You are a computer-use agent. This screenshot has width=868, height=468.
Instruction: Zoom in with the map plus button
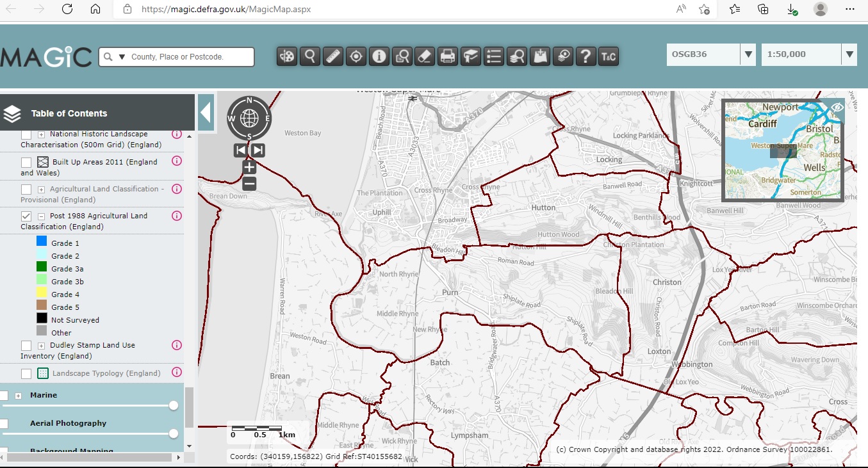click(249, 168)
